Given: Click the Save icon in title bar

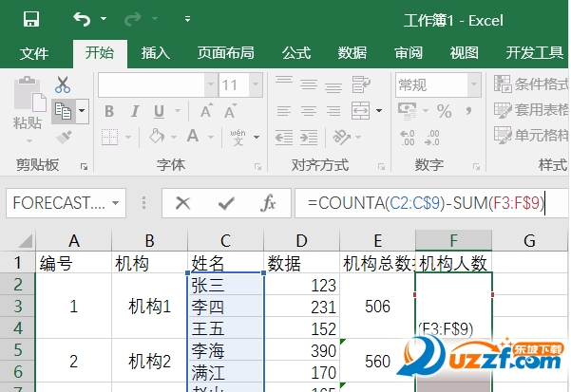Looking at the screenshot, I should pyautogui.click(x=30, y=19).
